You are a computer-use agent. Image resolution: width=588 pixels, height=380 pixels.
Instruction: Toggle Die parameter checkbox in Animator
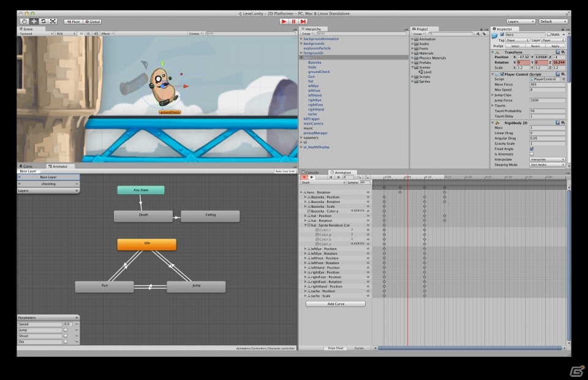pos(66,342)
